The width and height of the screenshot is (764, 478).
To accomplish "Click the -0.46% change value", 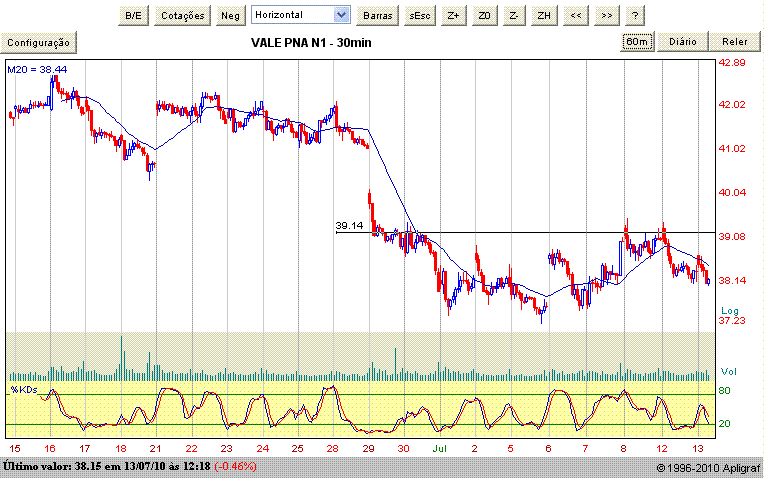I will 235,466.
